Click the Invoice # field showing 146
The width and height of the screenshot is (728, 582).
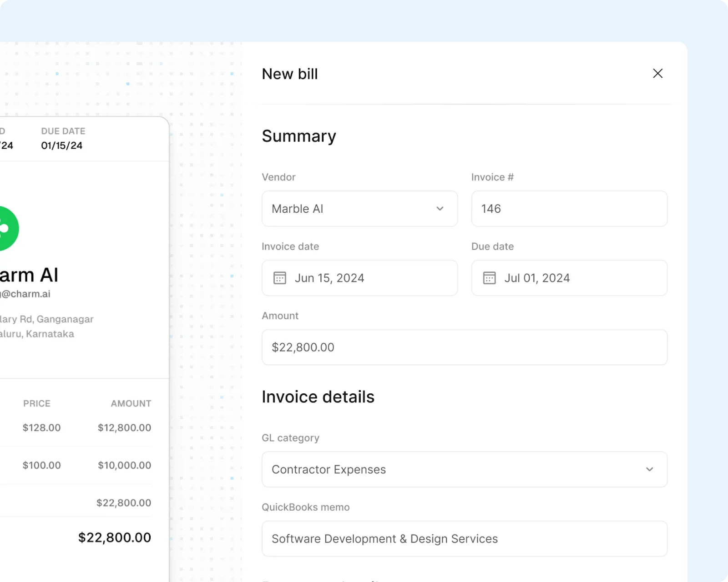pyautogui.click(x=569, y=209)
